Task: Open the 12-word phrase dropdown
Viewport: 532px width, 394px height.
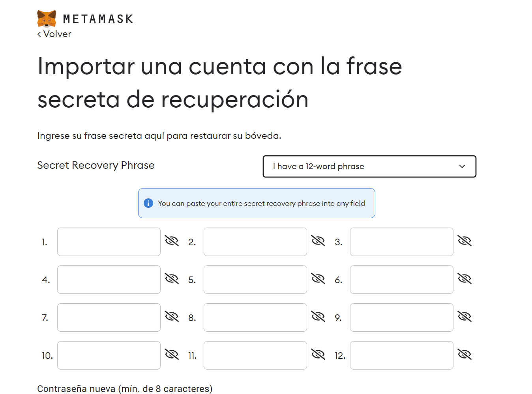Action: click(x=369, y=166)
